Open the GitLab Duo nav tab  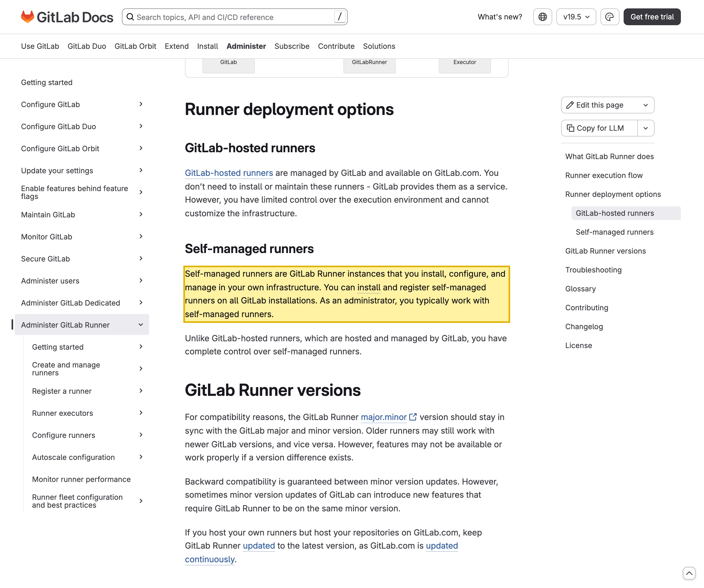87,46
